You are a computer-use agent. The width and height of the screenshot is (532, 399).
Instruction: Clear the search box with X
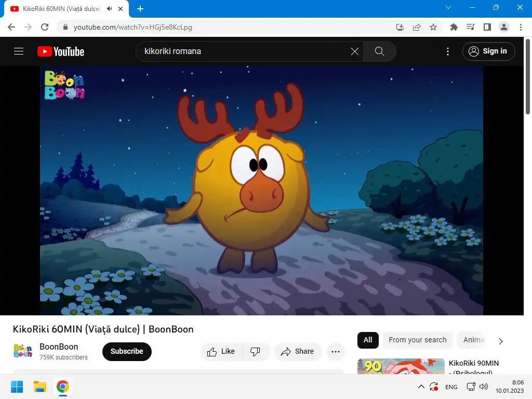point(354,51)
